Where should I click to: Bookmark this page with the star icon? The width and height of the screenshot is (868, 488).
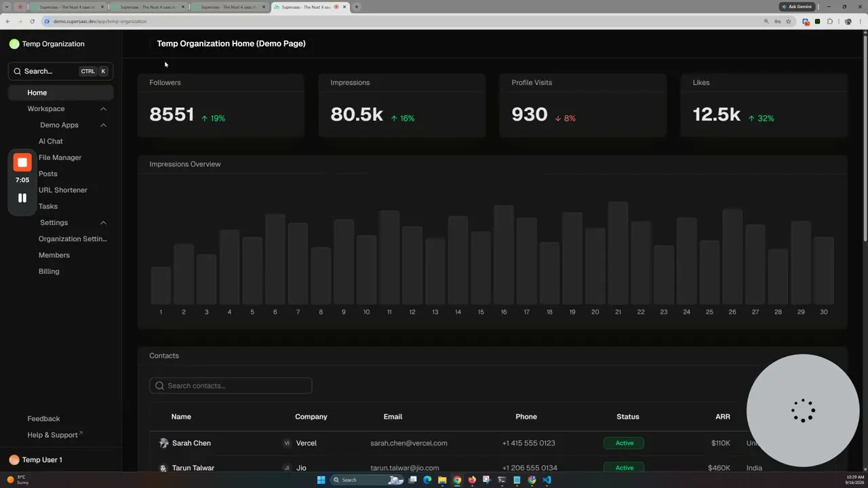pyautogui.click(x=788, y=22)
